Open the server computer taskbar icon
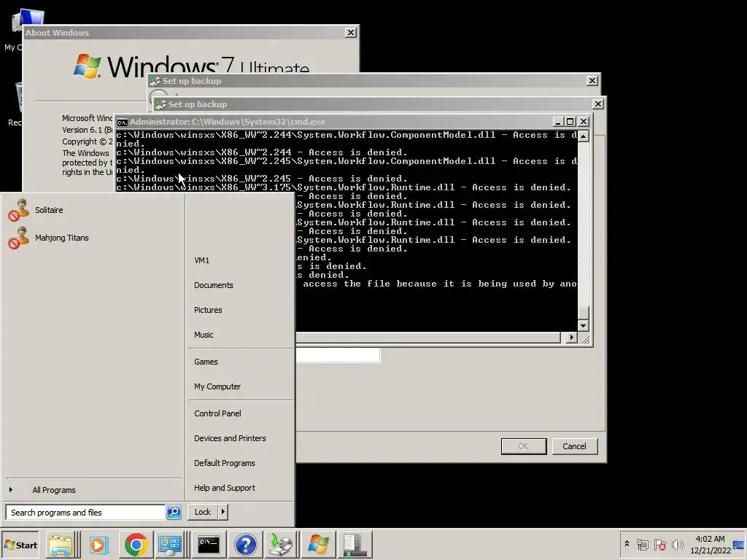 (x=355, y=545)
